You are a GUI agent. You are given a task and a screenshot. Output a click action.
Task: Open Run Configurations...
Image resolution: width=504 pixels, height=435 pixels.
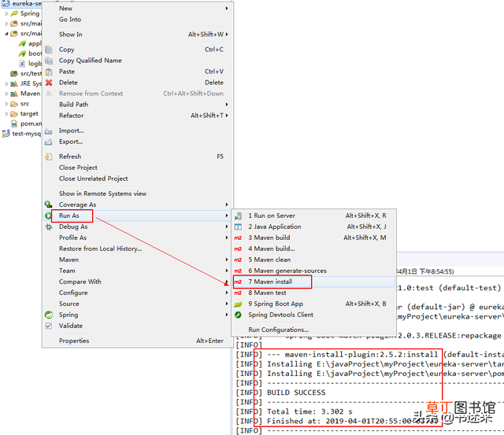pyautogui.click(x=278, y=330)
